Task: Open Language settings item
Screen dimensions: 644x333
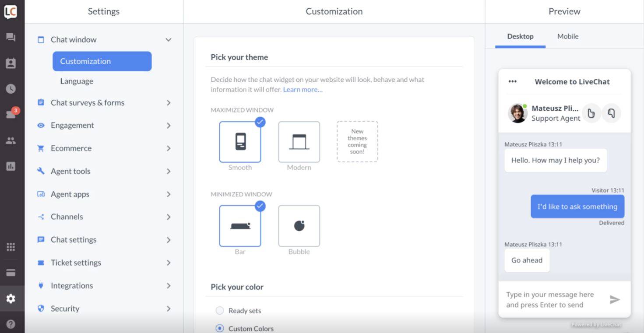Action: (77, 81)
